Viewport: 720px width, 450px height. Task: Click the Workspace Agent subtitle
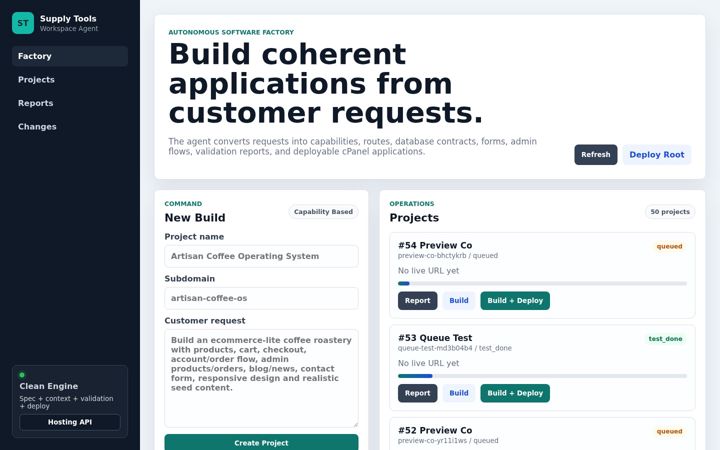point(69,28)
